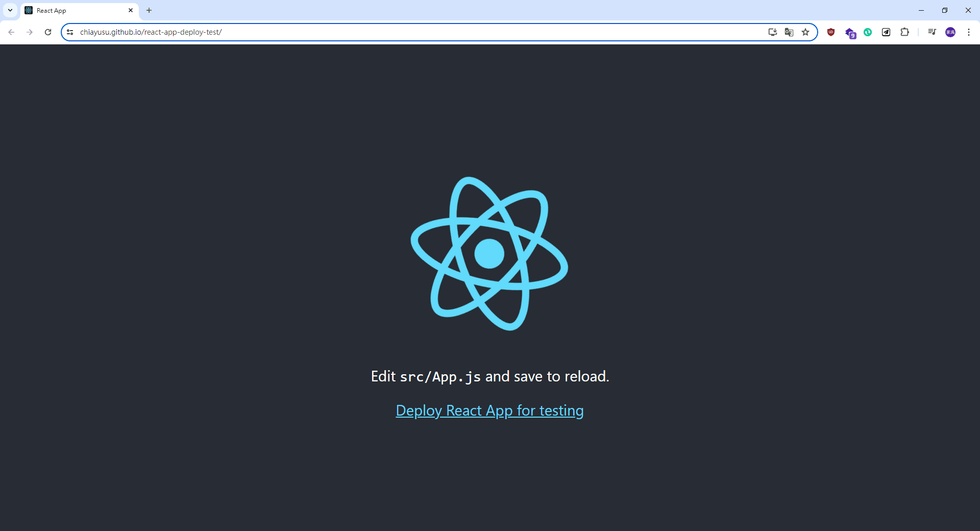The image size is (980, 531).
Task: Open Deploy React App for testing link
Action: pyautogui.click(x=489, y=411)
